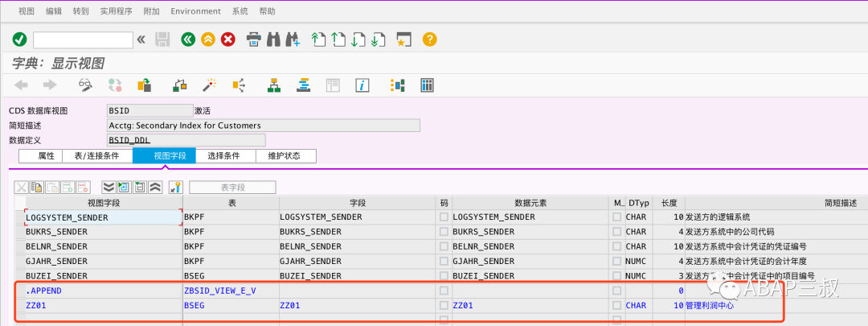Click the yellow Exit up-chevron icon
This screenshot has width=868, height=326.
tap(208, 39)
